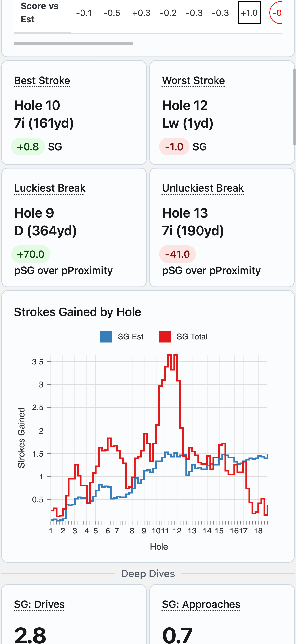
Task: Click the horizontal scrollbar below the score row
Action: (x=74, y=43)
